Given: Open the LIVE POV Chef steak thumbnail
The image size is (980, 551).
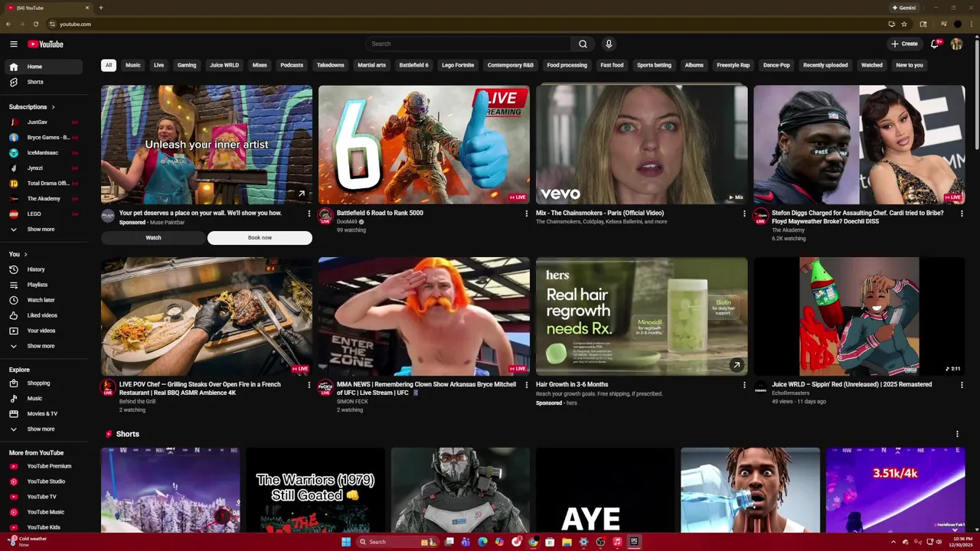Looking at the screenshot, I should coord(207,316).
